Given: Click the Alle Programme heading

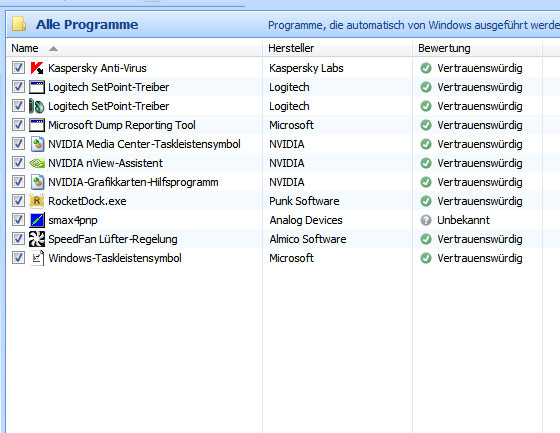Looking at the screenshot, I should pyautogui.click(x=87, y=25).
